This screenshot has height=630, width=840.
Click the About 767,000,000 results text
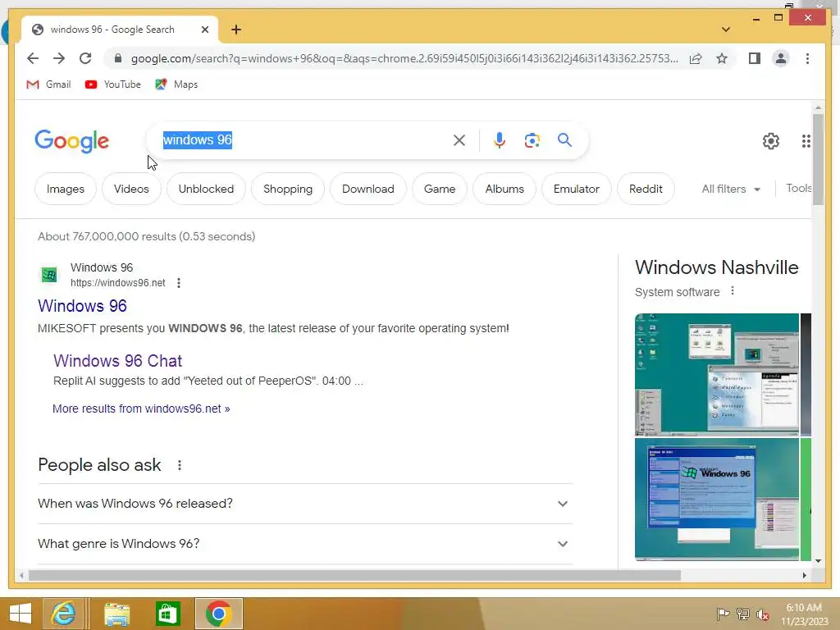tap(146, 236)
